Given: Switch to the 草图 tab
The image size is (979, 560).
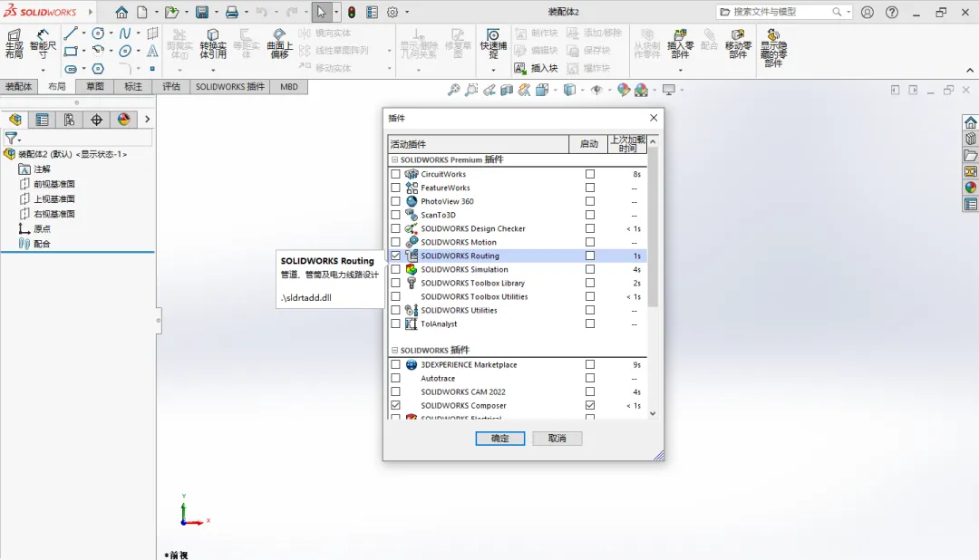Looking at the screenshot, I should point(95,87).
